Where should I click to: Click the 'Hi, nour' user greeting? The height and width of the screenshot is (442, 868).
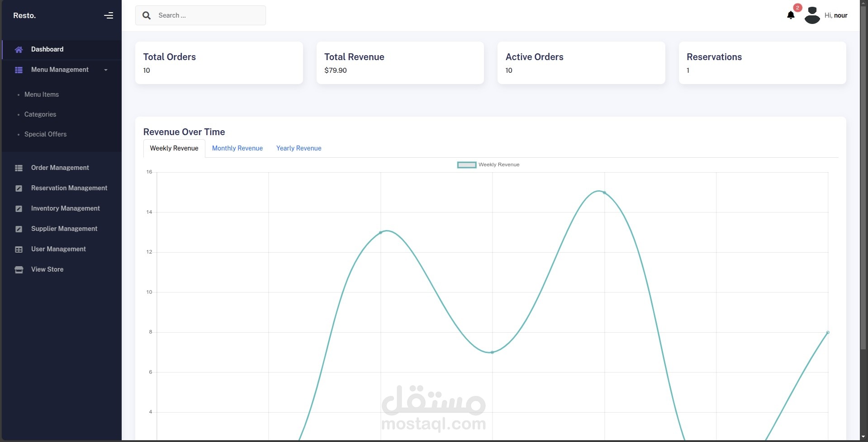coord(836,15)
